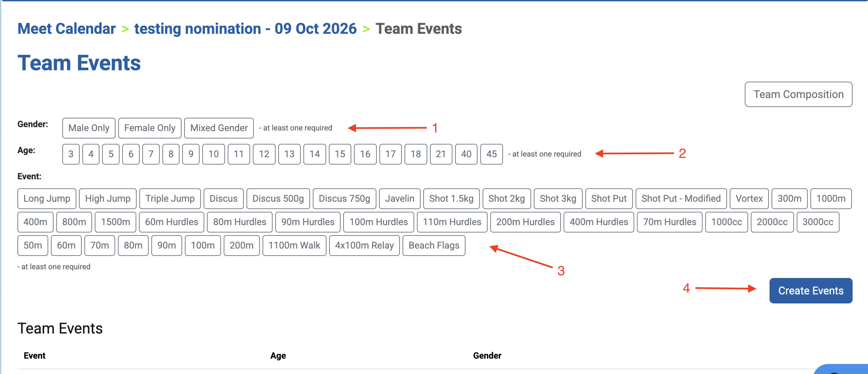
Task: Choose the 100m event
Action: click(203, 246)
